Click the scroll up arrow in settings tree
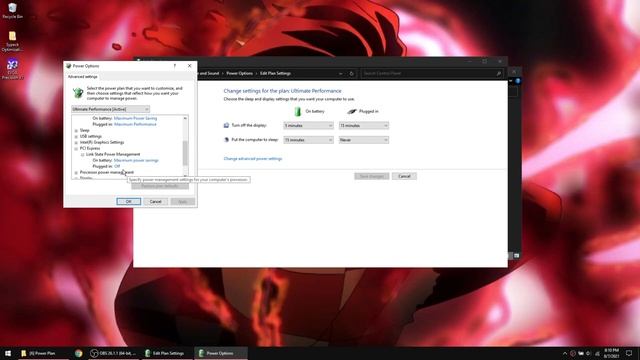This screenshot has height=360, width=640. click(x=185, y=118)
